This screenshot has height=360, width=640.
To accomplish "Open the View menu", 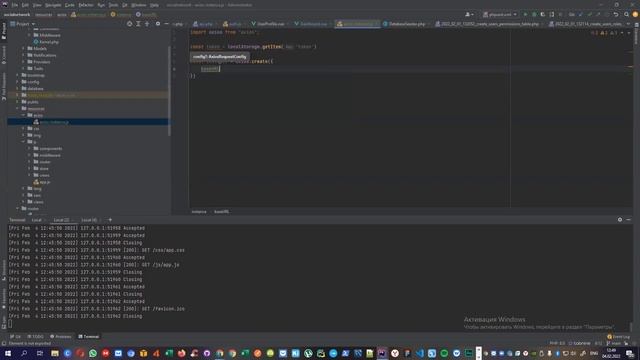I will [x=37, y=5].
